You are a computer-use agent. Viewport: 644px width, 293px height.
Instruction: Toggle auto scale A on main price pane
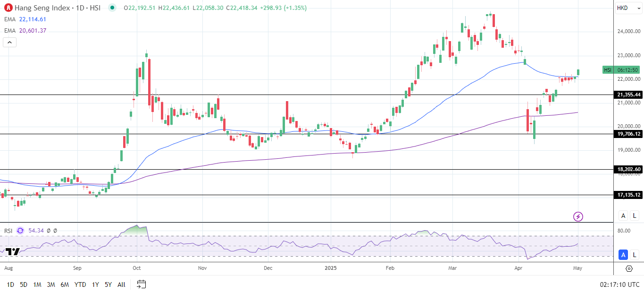click(x=623, y=215)
